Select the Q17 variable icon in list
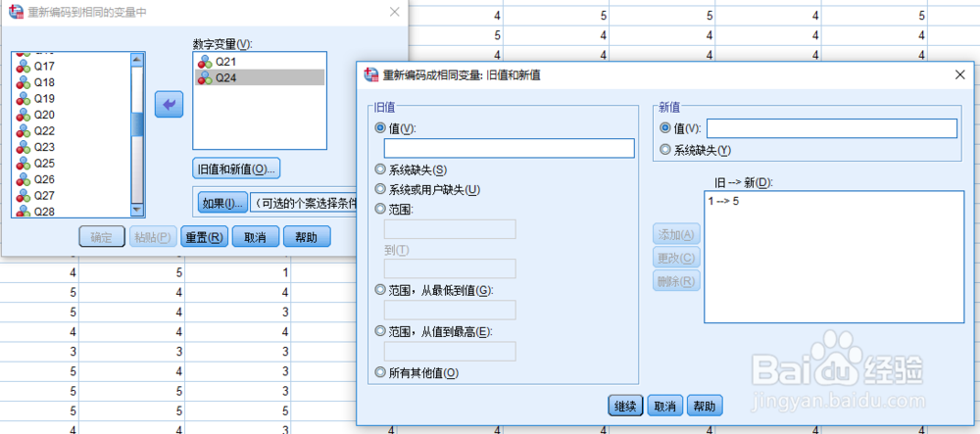Viewport: 980px width, 434px height. tap(24, 66)
